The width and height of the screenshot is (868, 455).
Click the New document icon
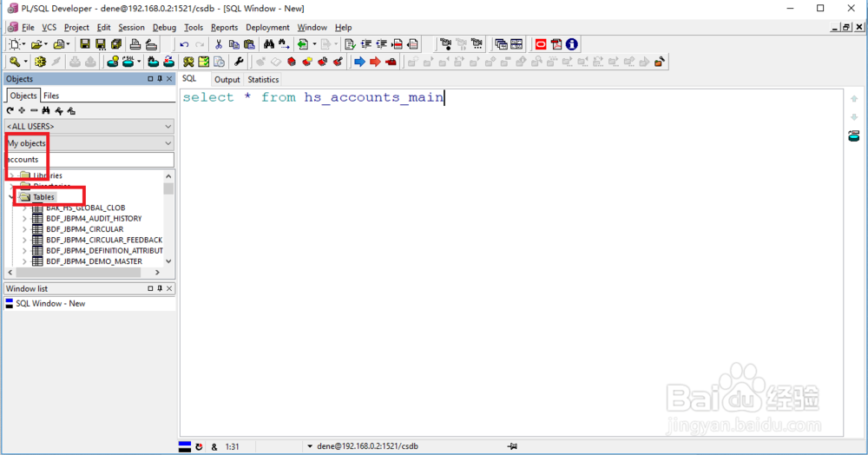point(14,44)
